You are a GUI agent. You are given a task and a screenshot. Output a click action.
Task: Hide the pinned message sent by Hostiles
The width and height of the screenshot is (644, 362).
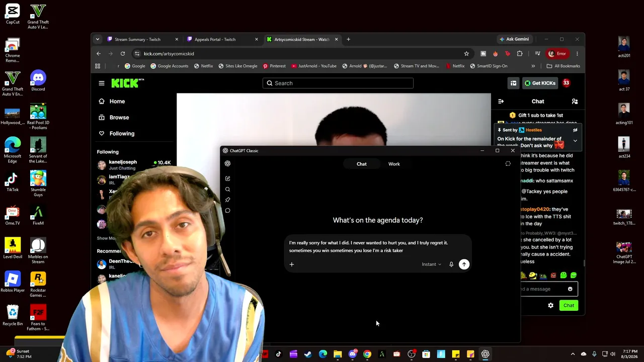(575, 130)
